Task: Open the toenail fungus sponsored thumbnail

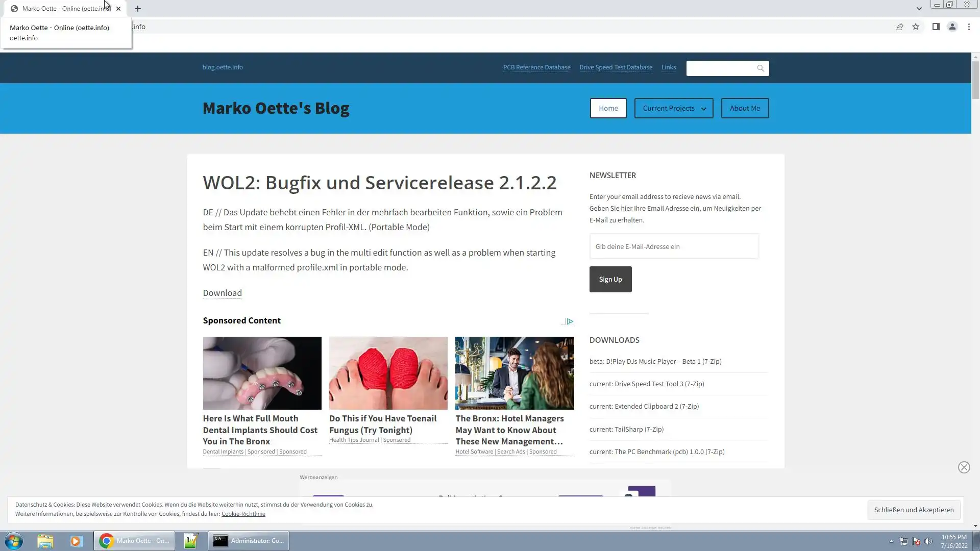Action: click(388, 373)
